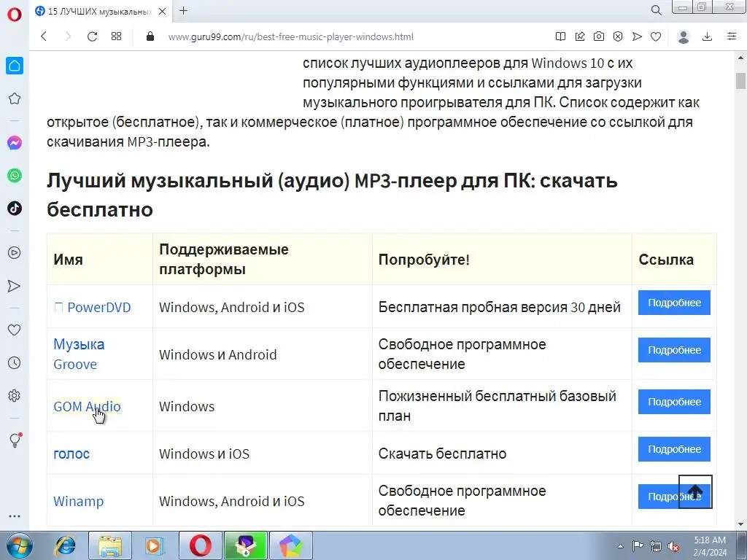Open the голос link
The height and width of the screenshot is (560, 747).
(71, 454)
